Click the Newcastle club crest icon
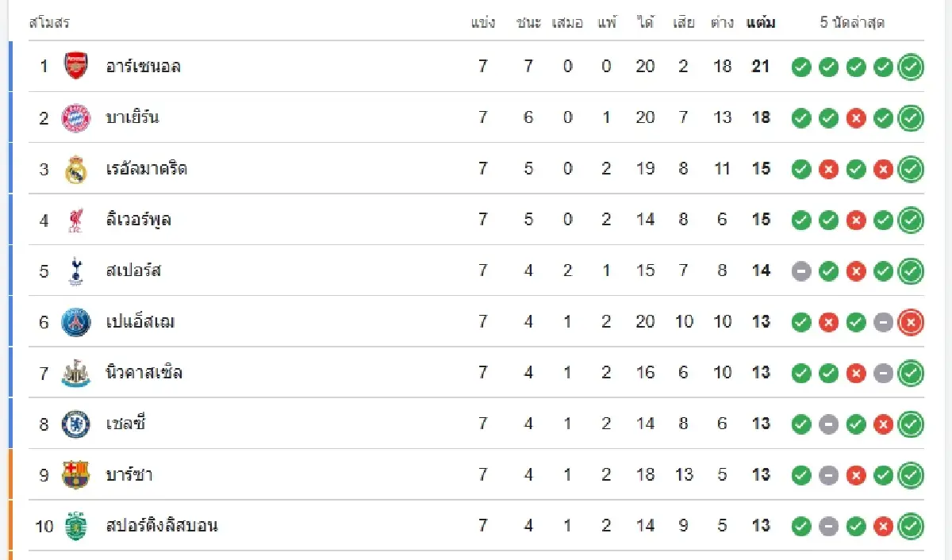Viewport: 952px width, 560px height. (76, 373)
